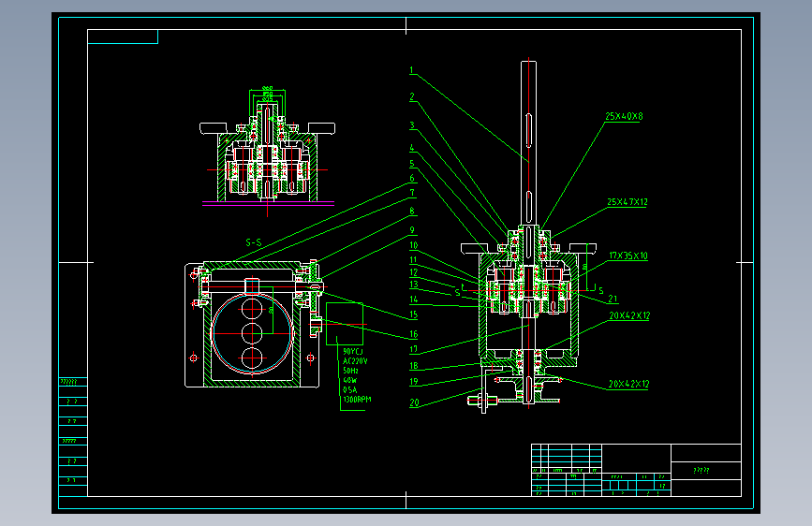This screenshot has height=526, width=812.
Task: Click part callout number 6
Action: click(x=412, y=178)
